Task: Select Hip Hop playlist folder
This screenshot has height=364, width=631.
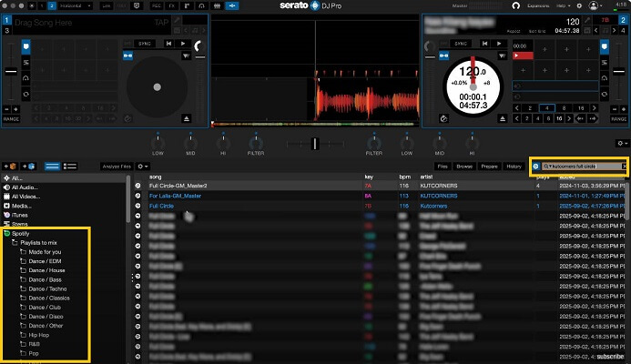Action: tap(38, 335)
